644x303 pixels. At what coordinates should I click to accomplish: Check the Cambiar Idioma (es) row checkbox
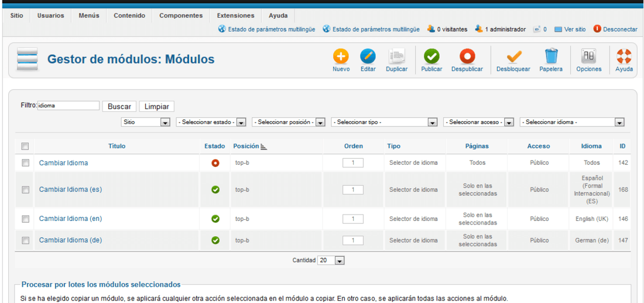tap(25, 189)
